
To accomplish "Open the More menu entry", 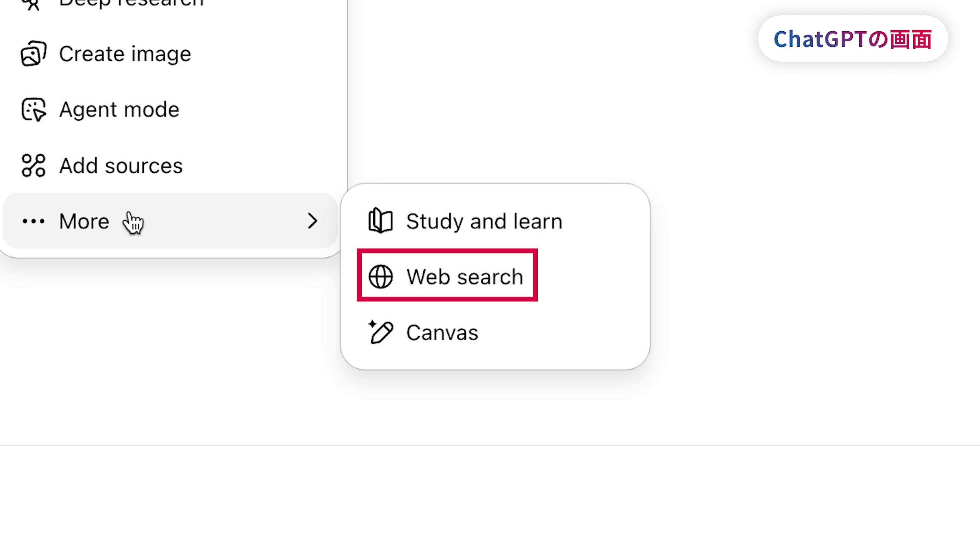I will (x=84, y=221).
